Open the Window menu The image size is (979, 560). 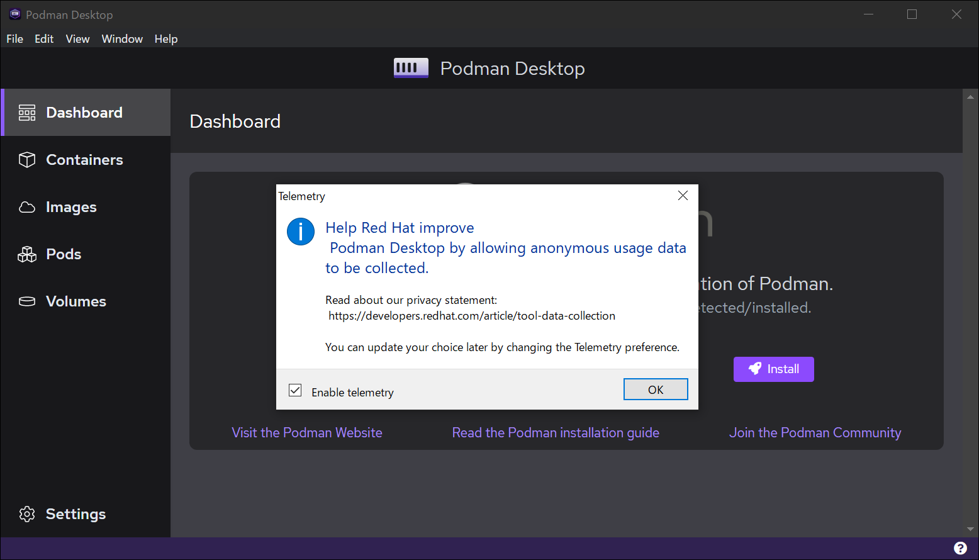tap(122, 39)
